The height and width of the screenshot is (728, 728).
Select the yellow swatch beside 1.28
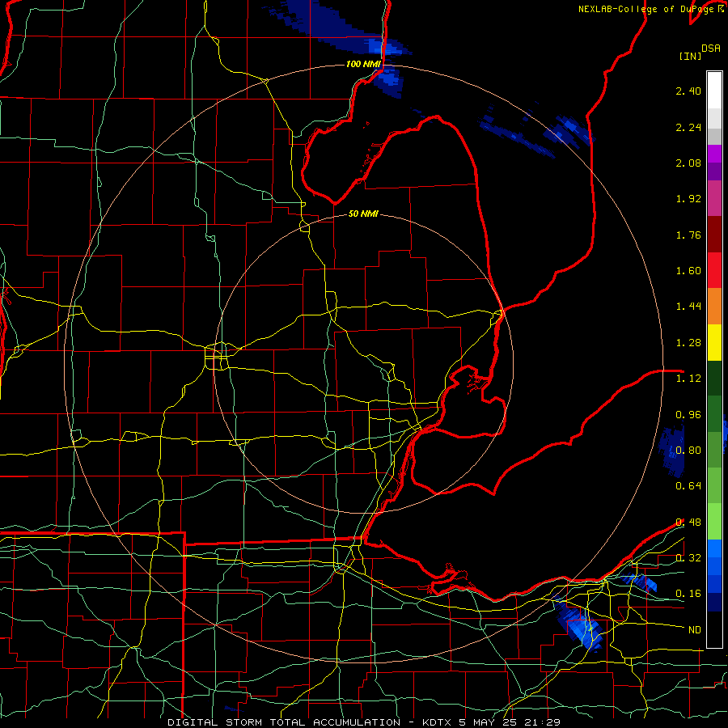click(714, 342)
